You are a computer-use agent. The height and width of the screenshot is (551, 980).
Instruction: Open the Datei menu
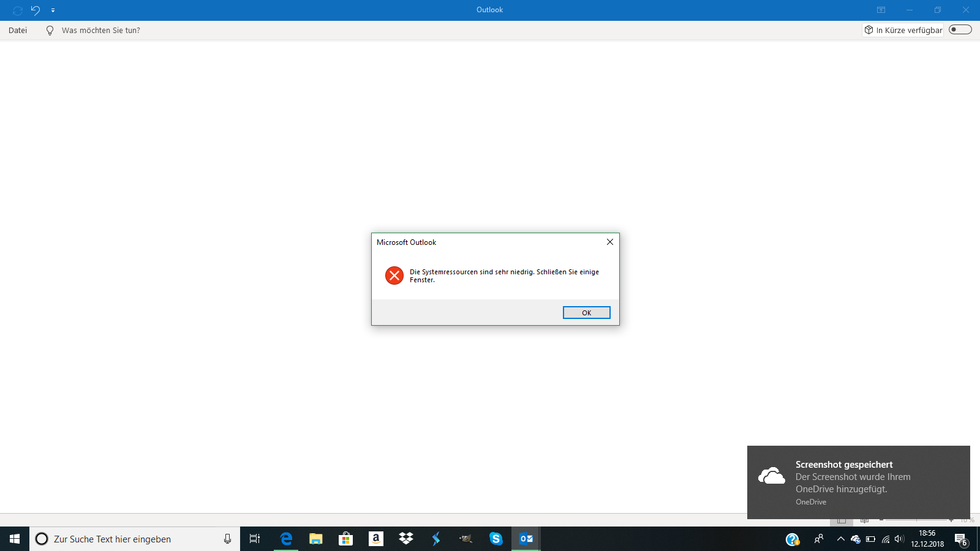pos(18,30)
